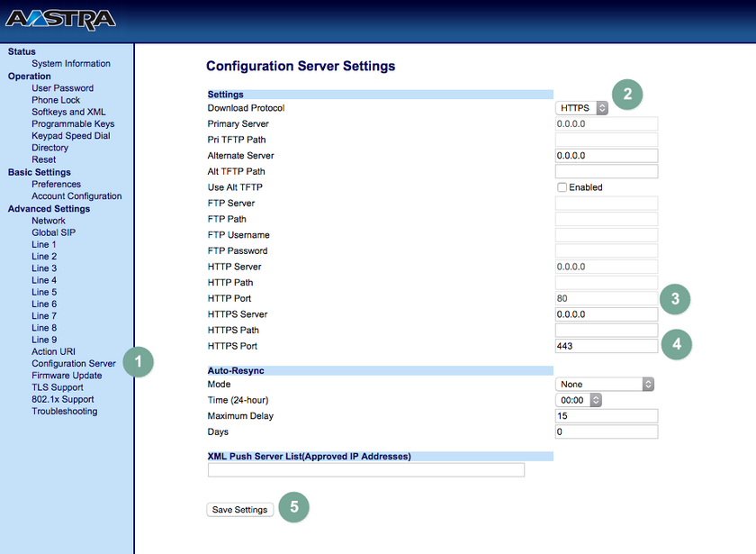Screen dimensions: 756x554
Task: Open the Troubleshooting page
Action: [64, 411]
